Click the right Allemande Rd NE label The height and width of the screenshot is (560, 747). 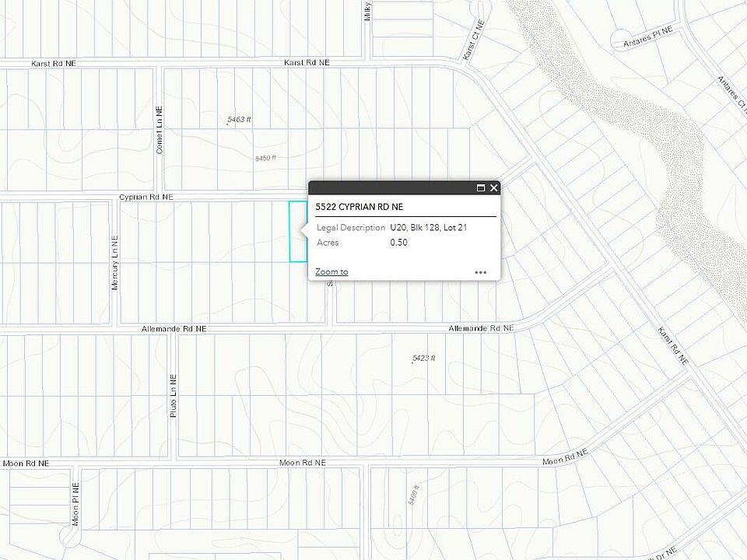point(481,328)
